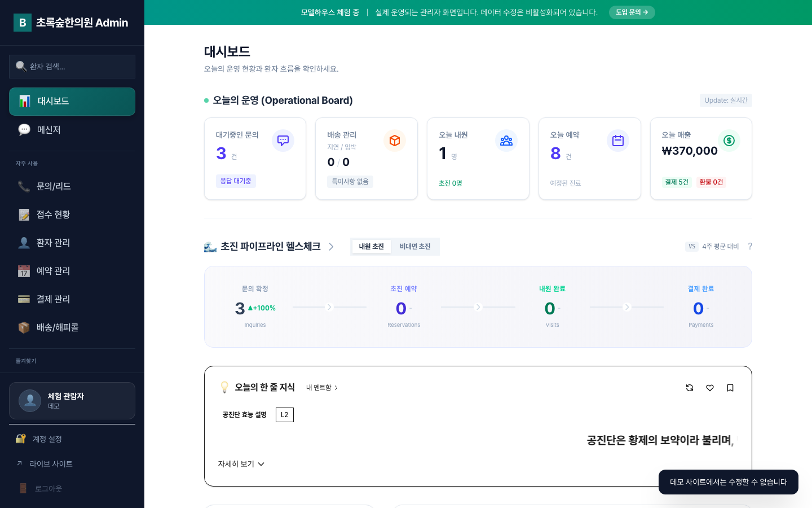Focus the 환자 검색 input field
Image resolution: width=812 pixels, height=508 pixels.
tap(72, 67)
